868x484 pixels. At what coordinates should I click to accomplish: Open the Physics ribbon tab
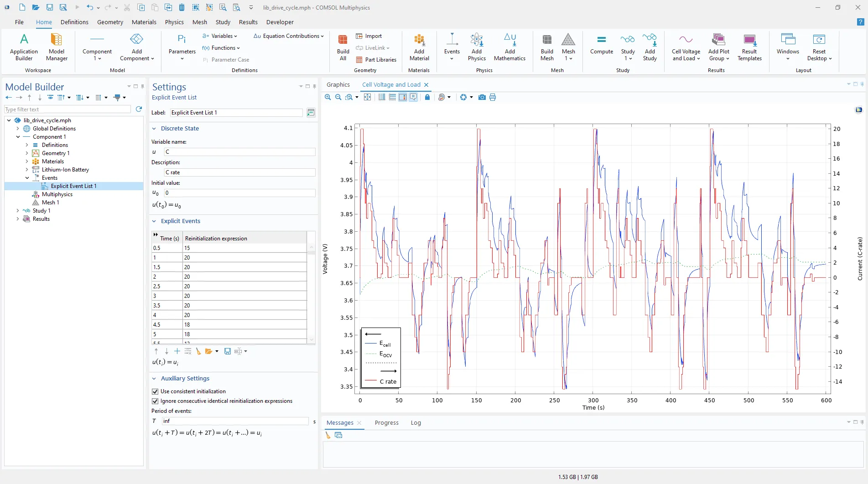174,22
